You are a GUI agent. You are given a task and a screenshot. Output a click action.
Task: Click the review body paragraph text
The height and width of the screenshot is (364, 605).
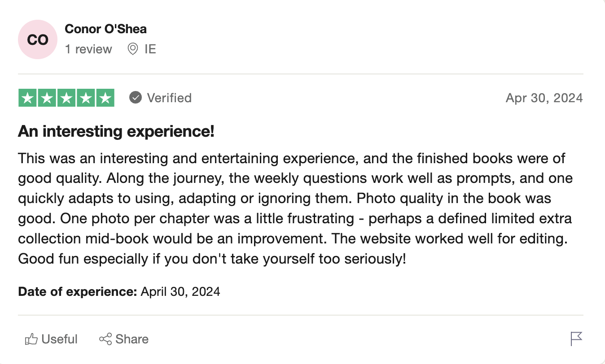click(296, 208)
